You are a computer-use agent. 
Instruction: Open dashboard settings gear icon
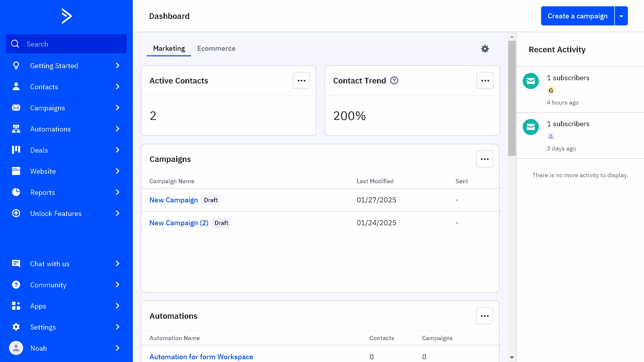tap(485, 49)
